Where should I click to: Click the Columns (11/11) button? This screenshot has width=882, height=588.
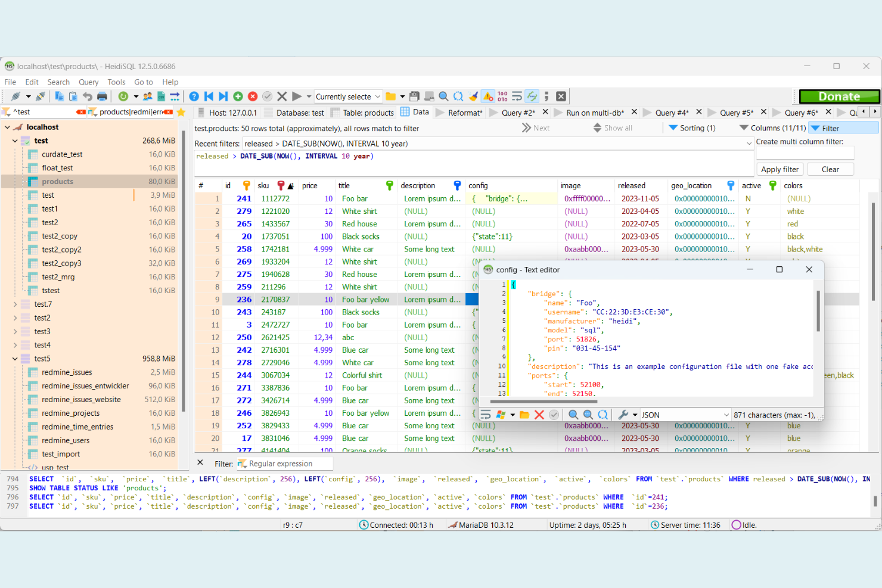click(x=772, y=128)
